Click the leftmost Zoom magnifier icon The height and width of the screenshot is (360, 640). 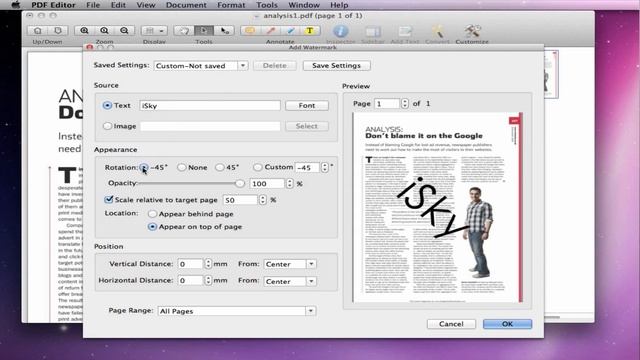pos(84,31)
